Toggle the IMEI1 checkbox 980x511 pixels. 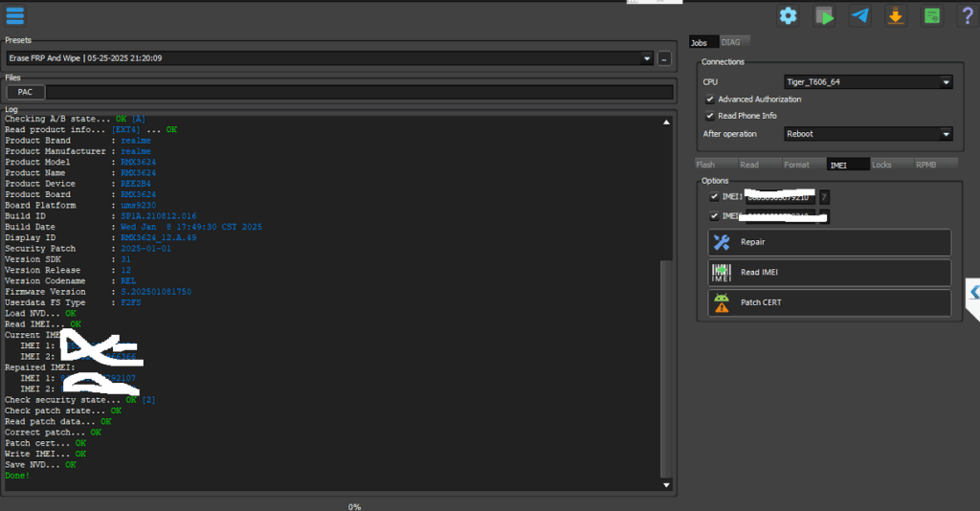tap(714, 196)
